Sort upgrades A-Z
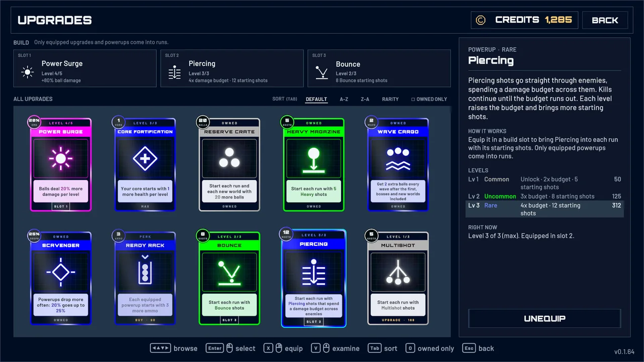644x362 pixels. [x=344, y=99]
